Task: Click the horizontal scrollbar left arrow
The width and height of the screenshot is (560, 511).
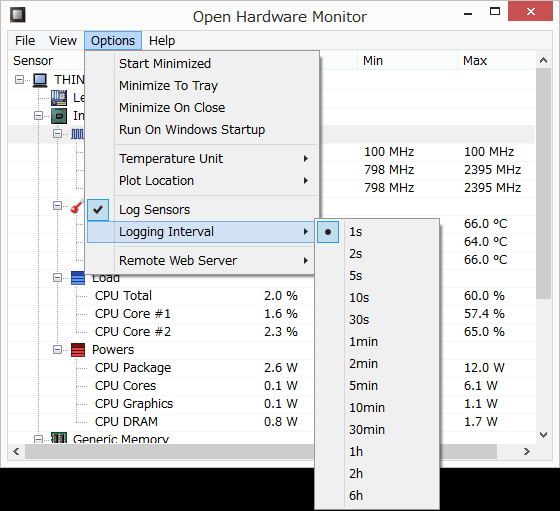Action: click(x=16, y=451)
